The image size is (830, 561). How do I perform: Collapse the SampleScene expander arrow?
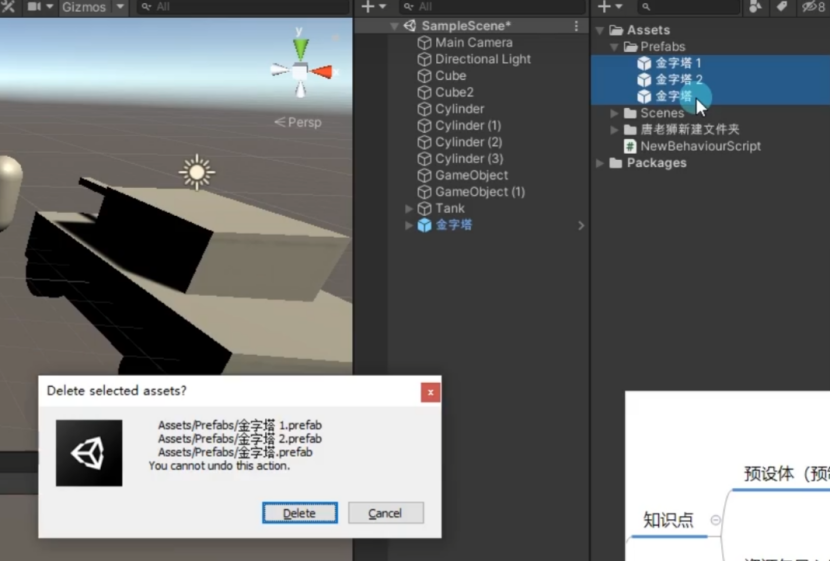tap(394, 26)
